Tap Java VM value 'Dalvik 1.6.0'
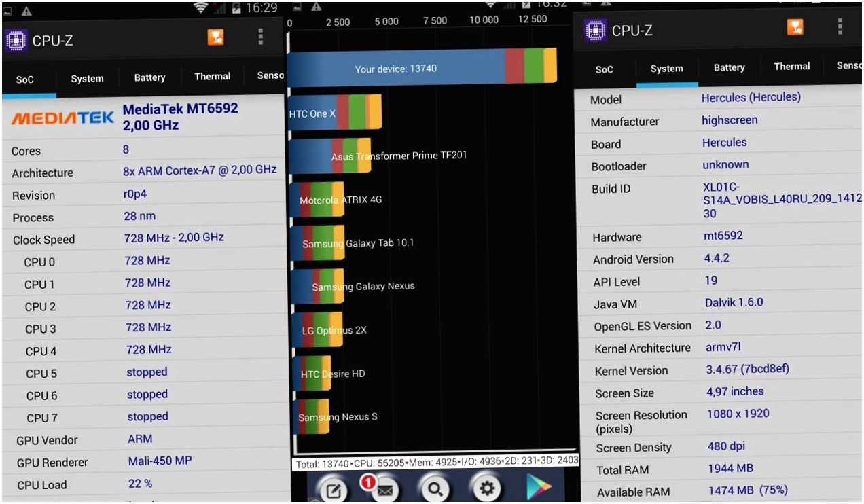 click(x=734, y=303)
